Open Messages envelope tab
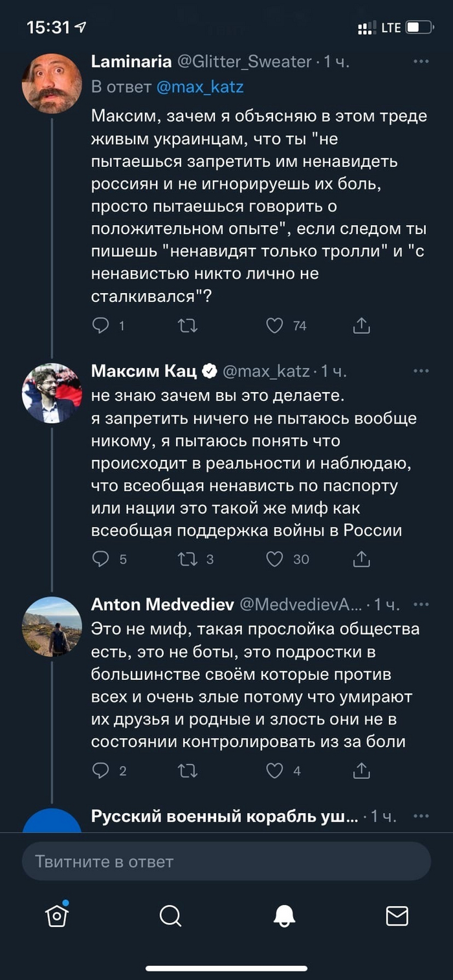The image size is (453, 980). coord(397,915)
